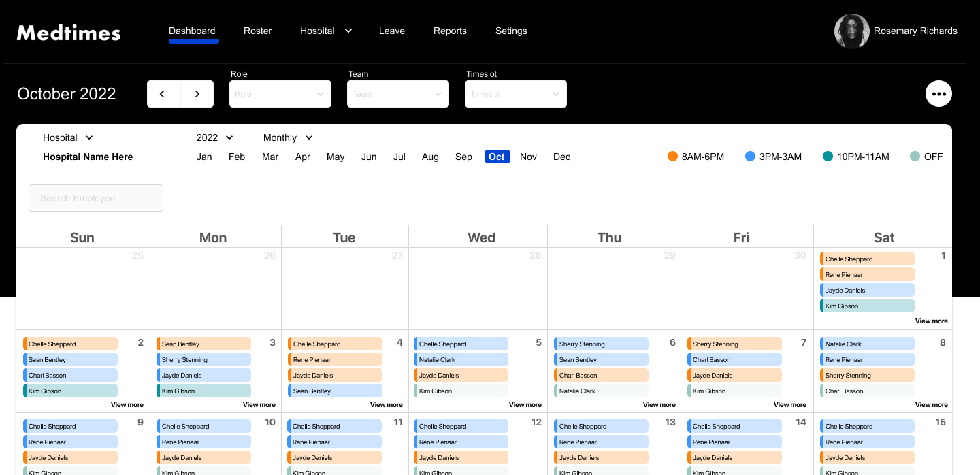Image resolution: width=980 pixels, height=475 pixels.
Task: Click the teal 10PM-11AM legend dot
Action: point(828,157)
